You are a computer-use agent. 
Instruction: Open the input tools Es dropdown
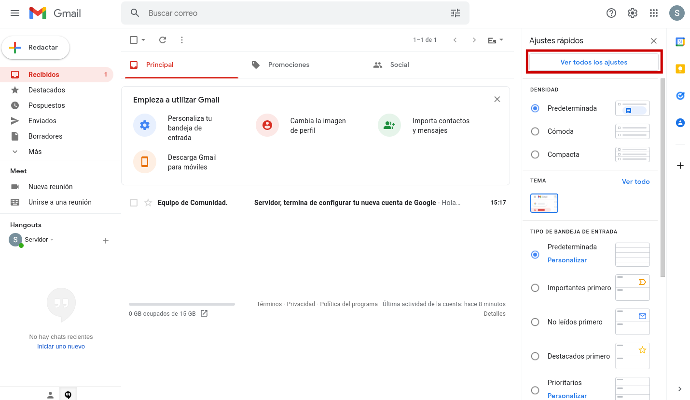[x=495, y=40]
